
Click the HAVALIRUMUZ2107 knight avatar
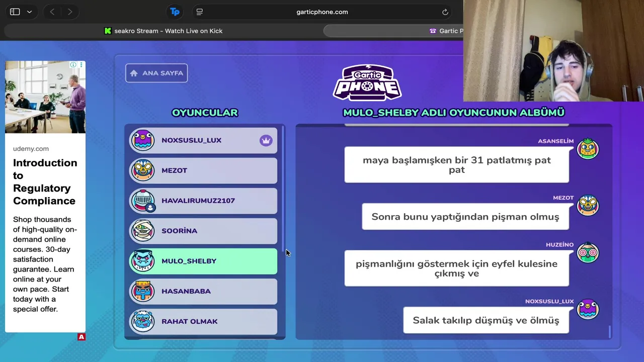(x=143, y=201)
